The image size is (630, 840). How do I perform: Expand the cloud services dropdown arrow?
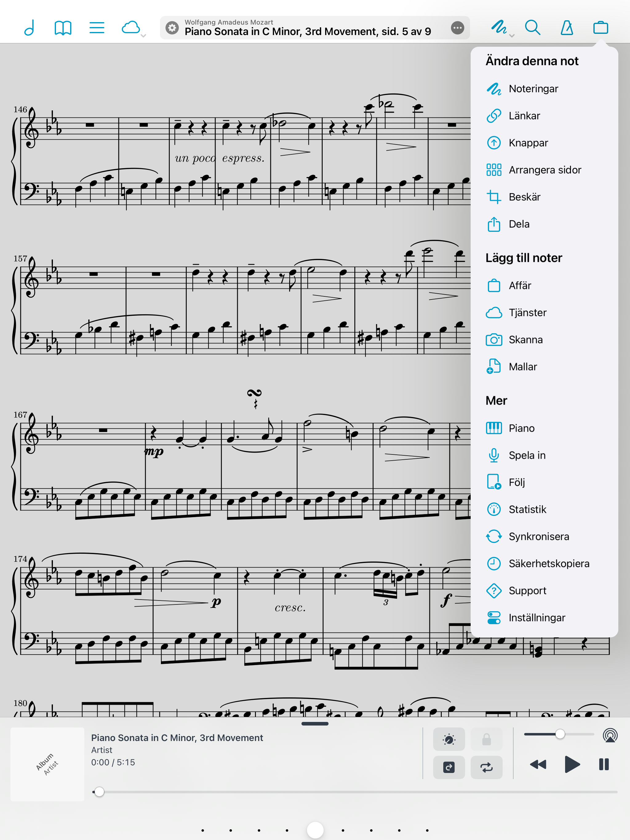(x=143, y=36)
